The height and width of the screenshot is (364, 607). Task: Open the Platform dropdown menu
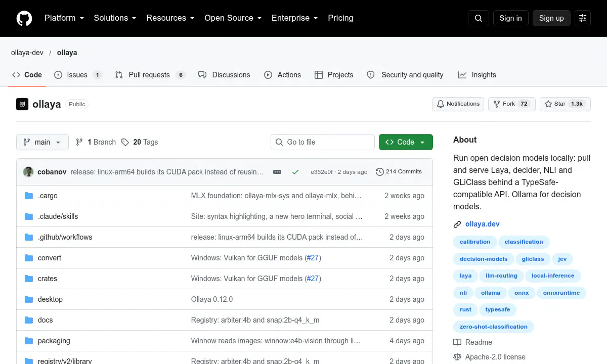coord(64,18)
